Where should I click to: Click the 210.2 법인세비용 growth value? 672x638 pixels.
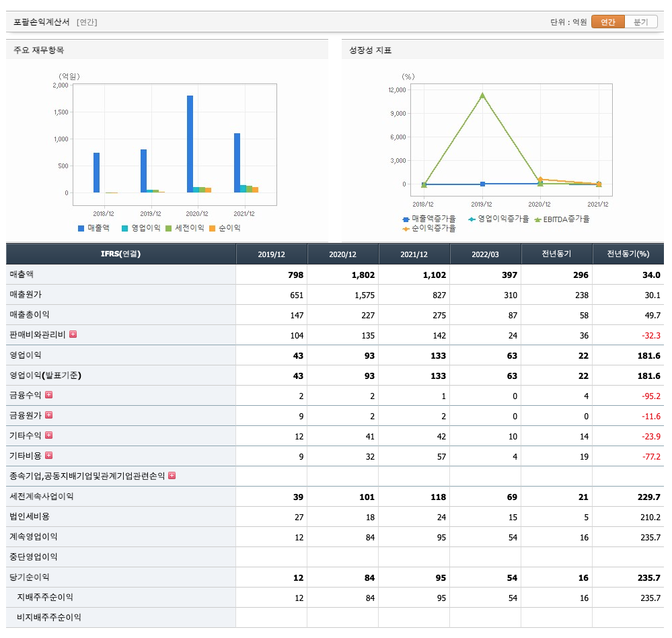tap(650, 517)
